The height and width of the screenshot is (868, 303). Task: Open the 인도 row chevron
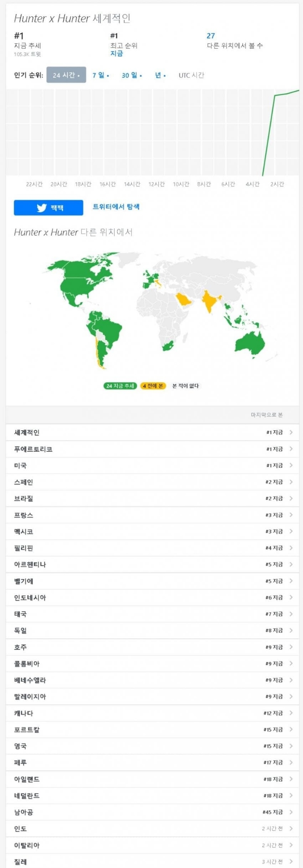291,828
